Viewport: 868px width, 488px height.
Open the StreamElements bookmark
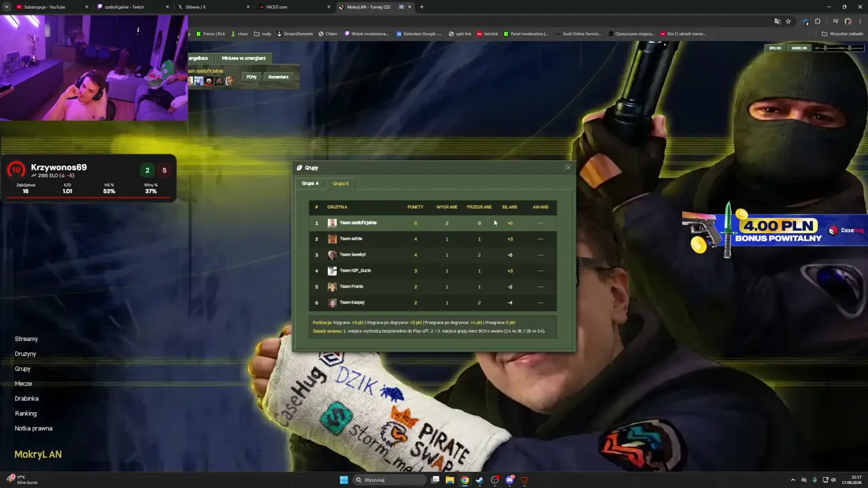[x=296, y=34]
